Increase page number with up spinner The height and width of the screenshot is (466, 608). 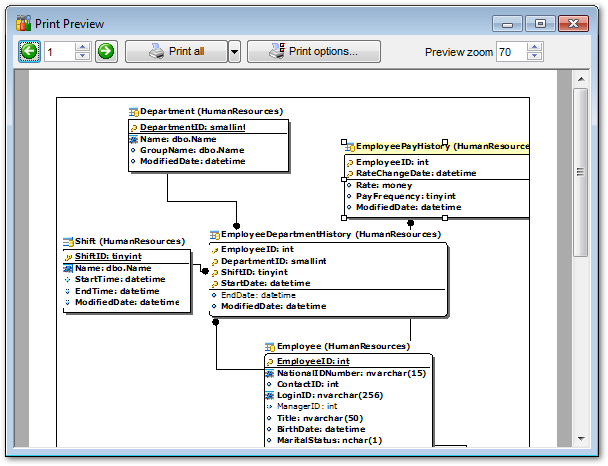click(83, 46)
